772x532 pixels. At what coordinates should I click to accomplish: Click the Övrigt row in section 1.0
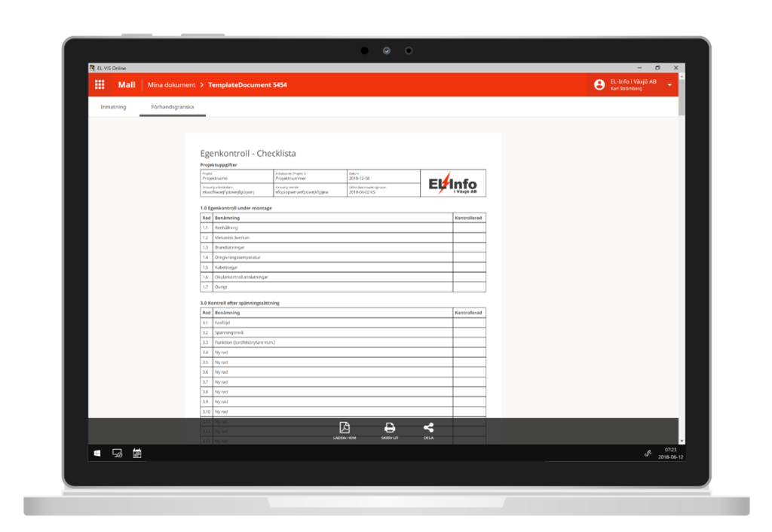(343, 287)
